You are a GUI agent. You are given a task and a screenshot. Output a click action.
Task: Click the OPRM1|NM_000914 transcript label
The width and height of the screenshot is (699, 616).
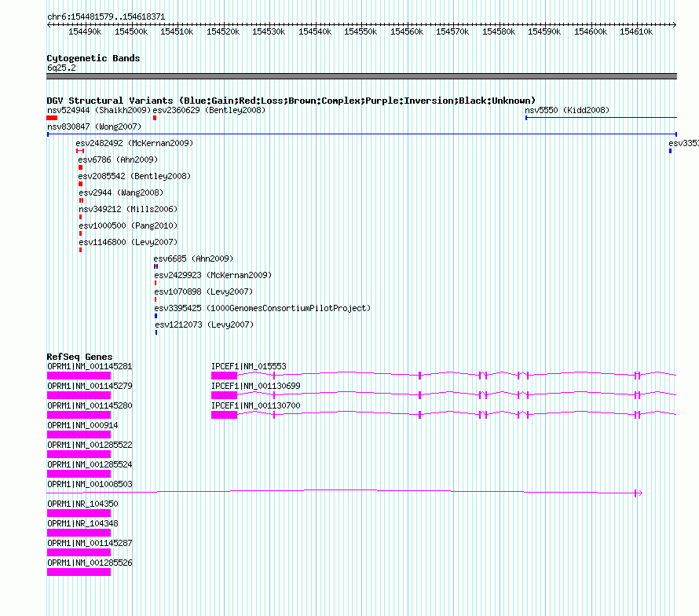pyautogui.click(x=82, y=426)
